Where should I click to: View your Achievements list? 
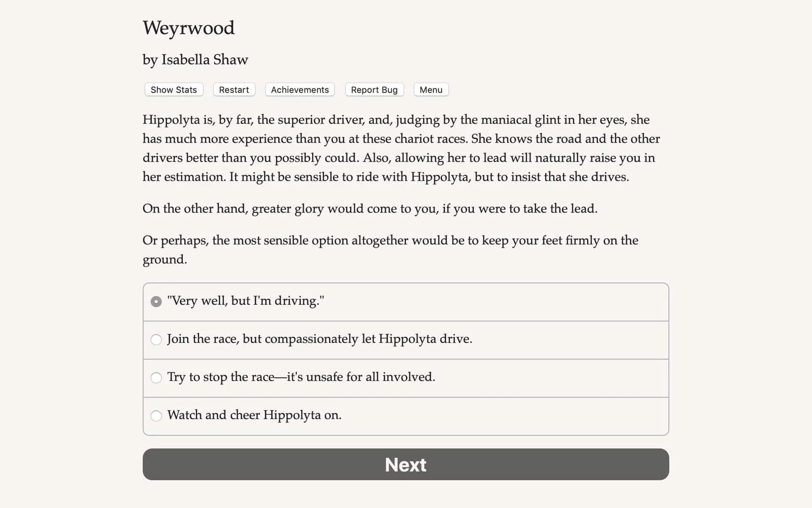299,89
